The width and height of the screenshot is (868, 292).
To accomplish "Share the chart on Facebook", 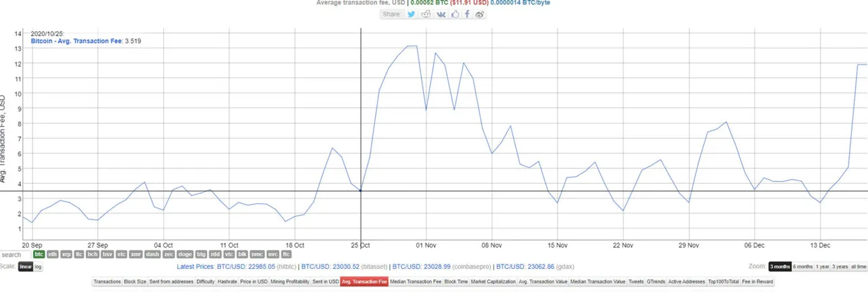I will pyautogui.click(x=467, y=14).
